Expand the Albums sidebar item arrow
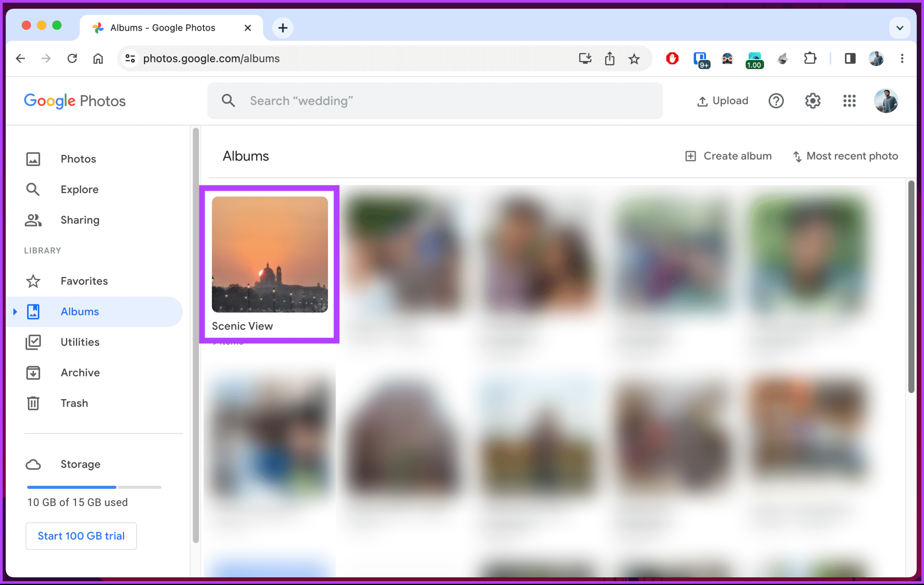Image resolution: width=924 pixels, height=585 pixels. click(15, 311)
